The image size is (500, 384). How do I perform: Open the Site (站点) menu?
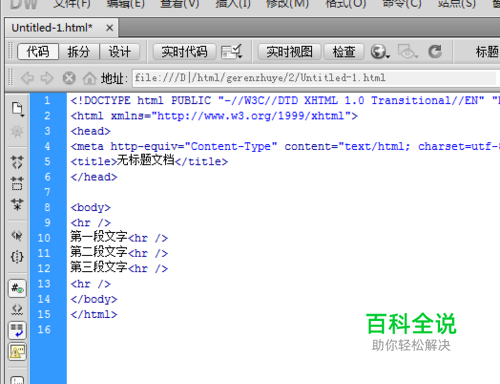pyautogui.click(x=457, y=4)
